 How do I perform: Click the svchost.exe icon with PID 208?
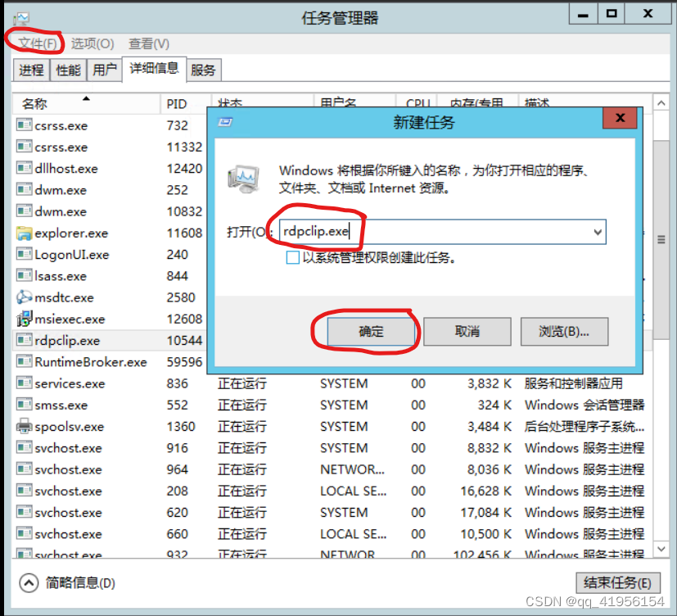25,491
